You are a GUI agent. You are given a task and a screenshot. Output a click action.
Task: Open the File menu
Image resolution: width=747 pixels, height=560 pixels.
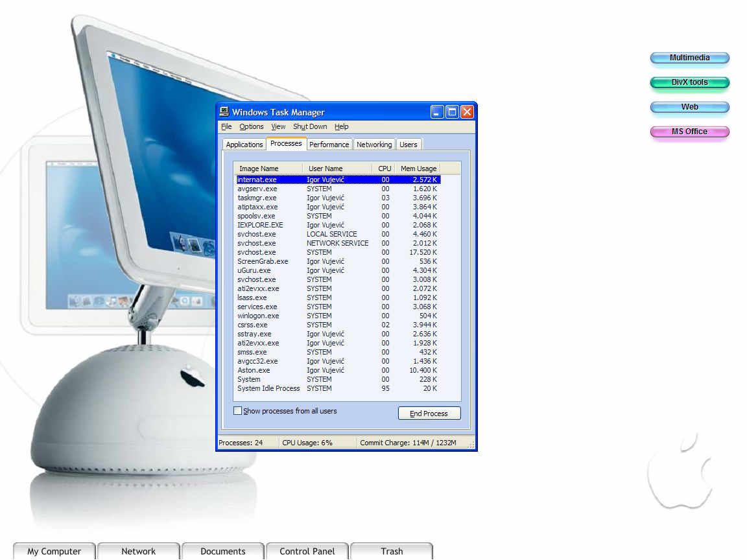pyautogui.click(x=226, y=127)
